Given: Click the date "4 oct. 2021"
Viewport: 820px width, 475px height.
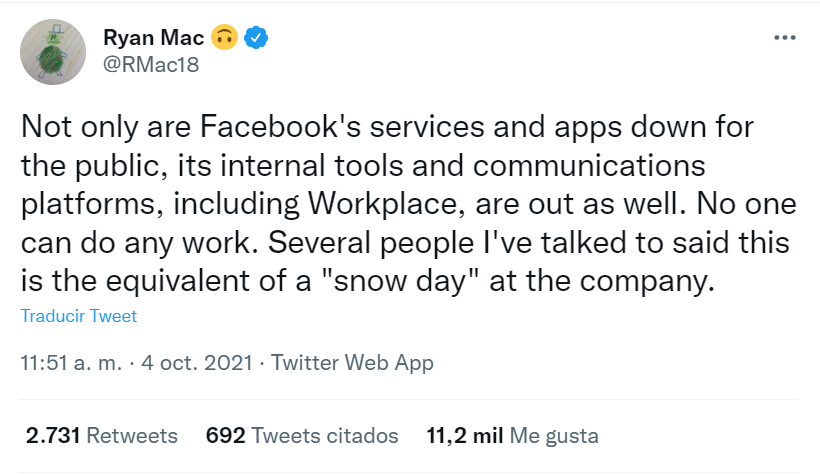Looking at the screenshot, I should tap(198, 363).
